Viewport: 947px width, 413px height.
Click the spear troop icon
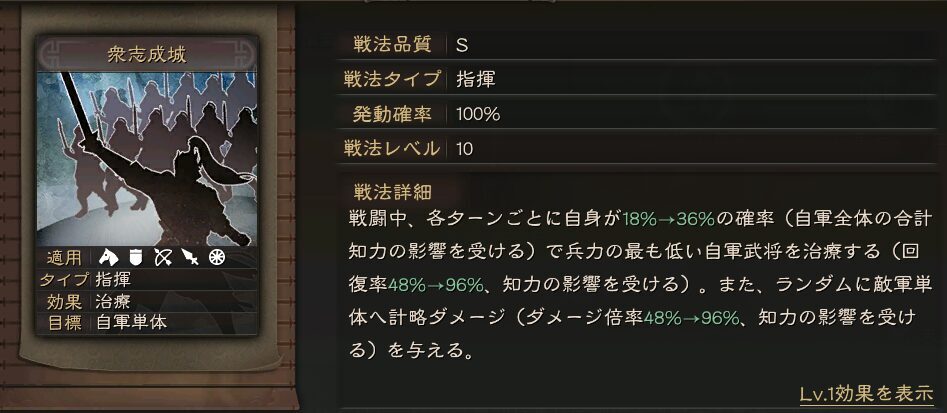pos(190,258)
